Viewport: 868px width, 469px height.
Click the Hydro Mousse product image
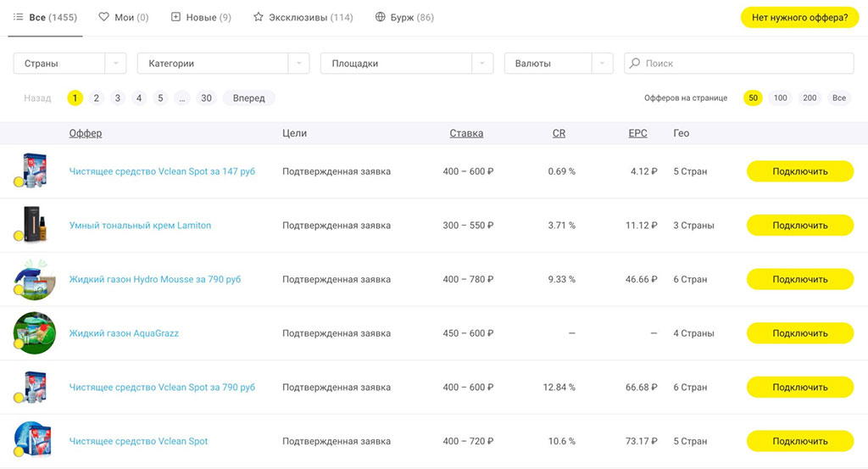(35, 279)
